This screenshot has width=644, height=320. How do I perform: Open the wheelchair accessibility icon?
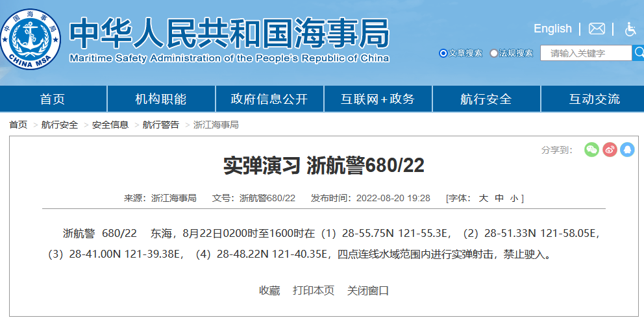click(630, 29)
